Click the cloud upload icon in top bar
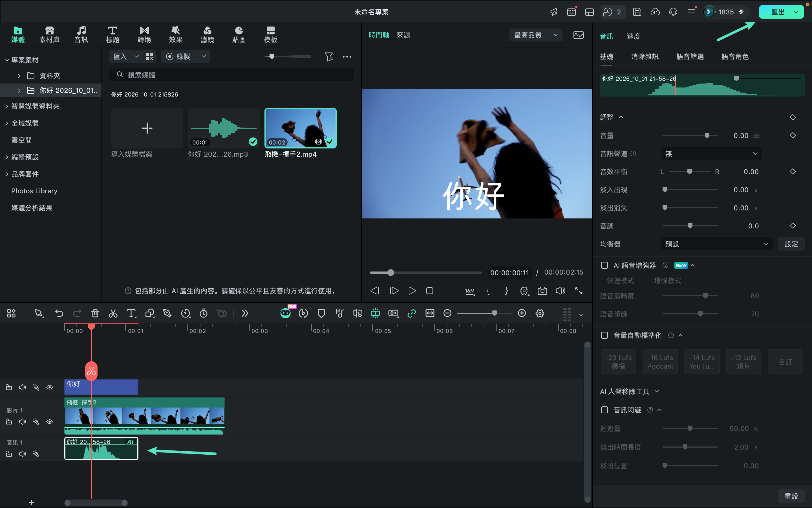 pos(655,12)
